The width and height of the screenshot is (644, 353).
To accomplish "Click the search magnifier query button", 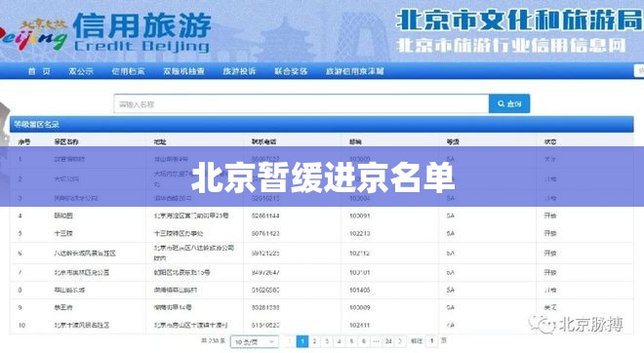I will point(509,103).
